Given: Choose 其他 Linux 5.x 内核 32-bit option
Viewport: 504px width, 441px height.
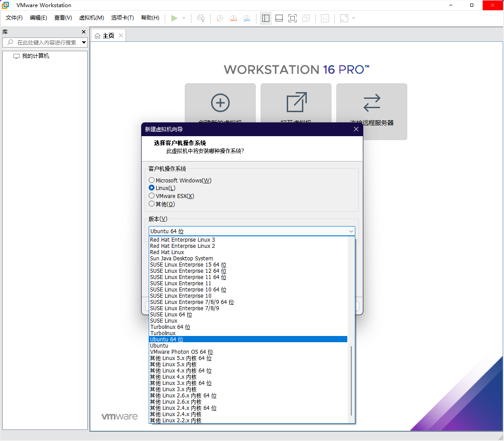Looking at the screenshot, I should point(248,364).
